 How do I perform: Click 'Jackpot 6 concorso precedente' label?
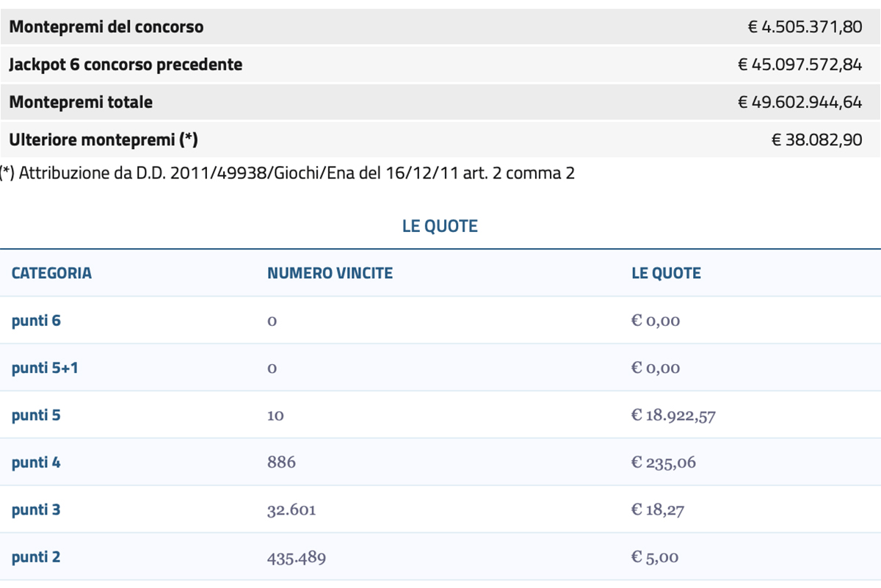point(126,65)
